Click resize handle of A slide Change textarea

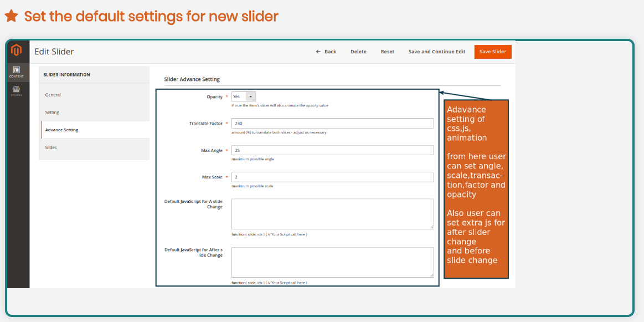click(431, 226)
